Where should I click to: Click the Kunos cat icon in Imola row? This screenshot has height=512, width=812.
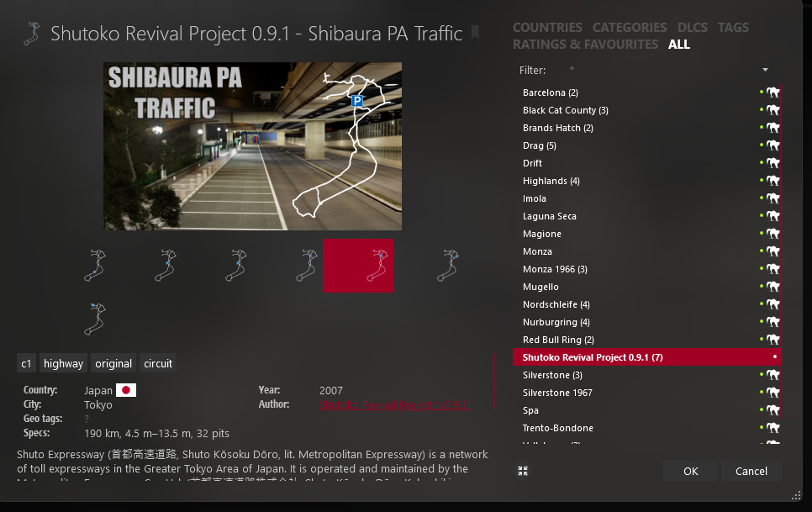(773, 198)
